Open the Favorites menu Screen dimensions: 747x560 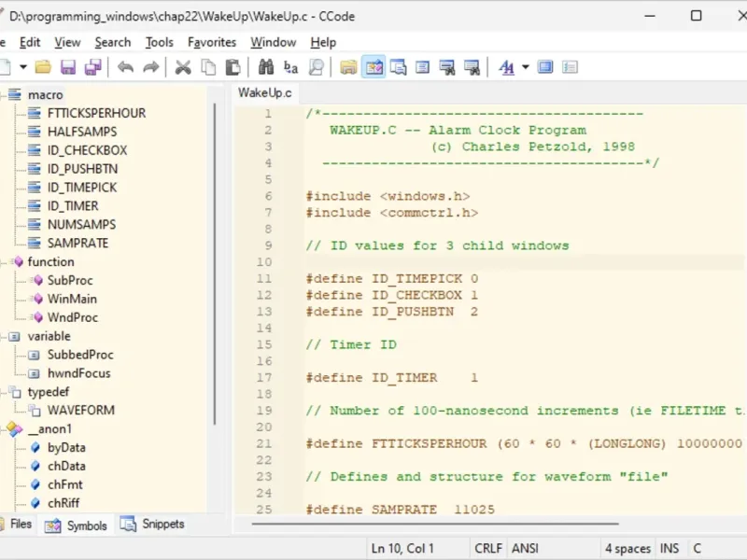pos(212,42)
